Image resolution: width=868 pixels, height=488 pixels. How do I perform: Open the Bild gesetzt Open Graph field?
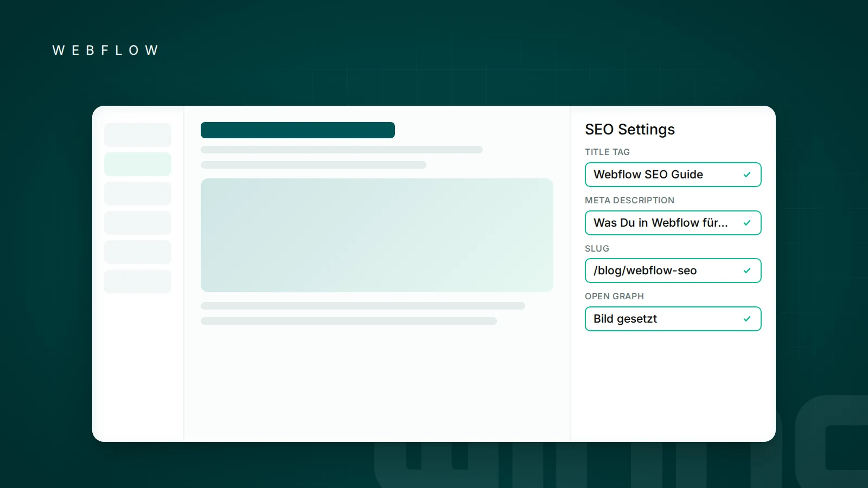pyautogui.click(x=673, y=319)
